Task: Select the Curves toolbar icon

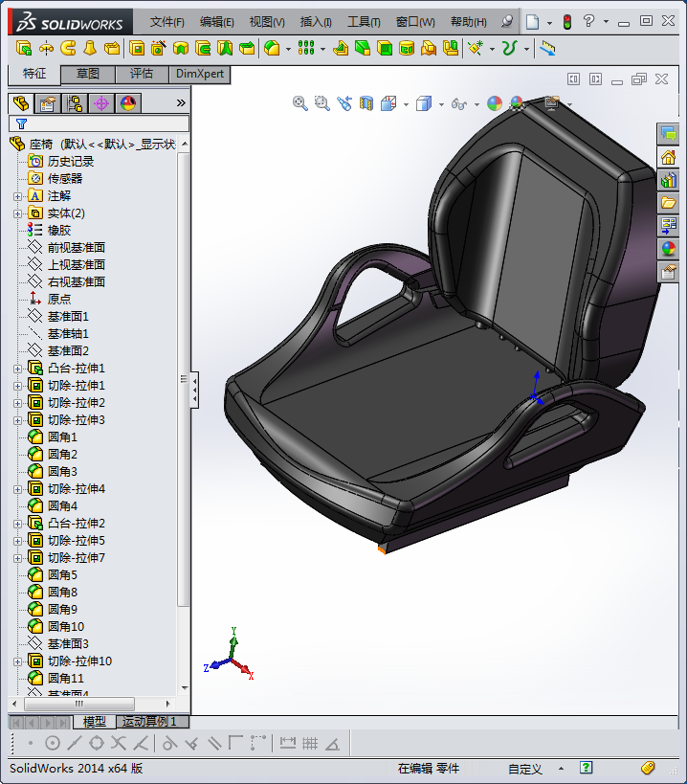Action: [x=509, y=49]
